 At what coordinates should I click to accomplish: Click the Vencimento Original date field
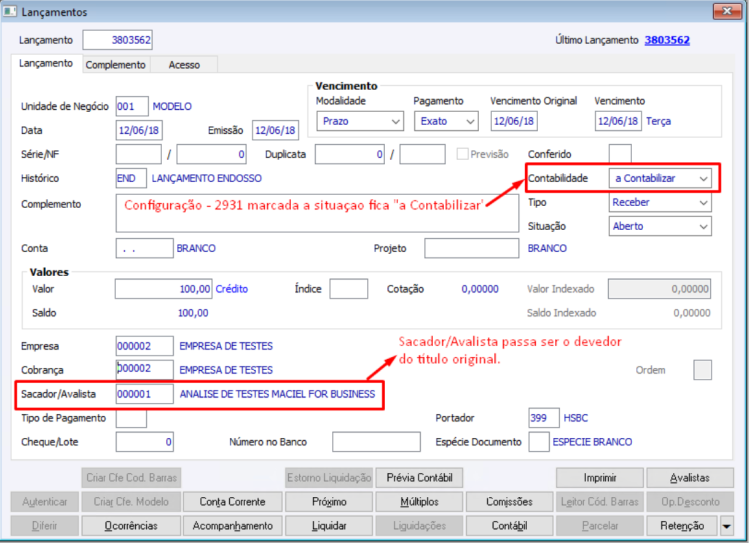514,121
